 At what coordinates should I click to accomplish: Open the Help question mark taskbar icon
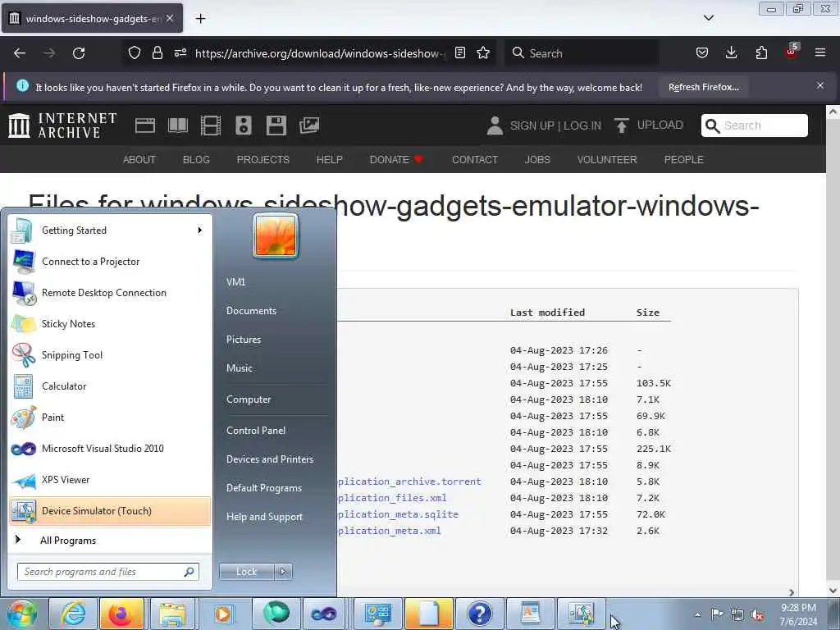coord(479,614)
